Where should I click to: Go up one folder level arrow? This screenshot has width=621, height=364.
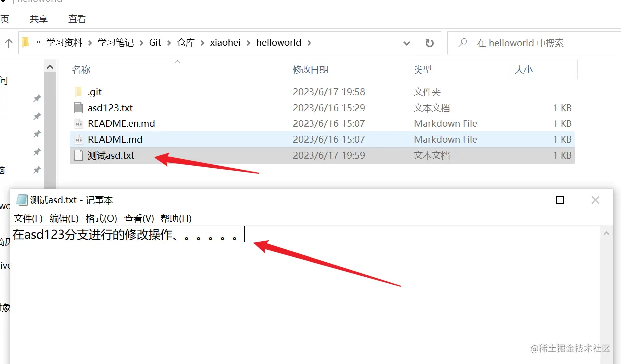pos(8,43)
